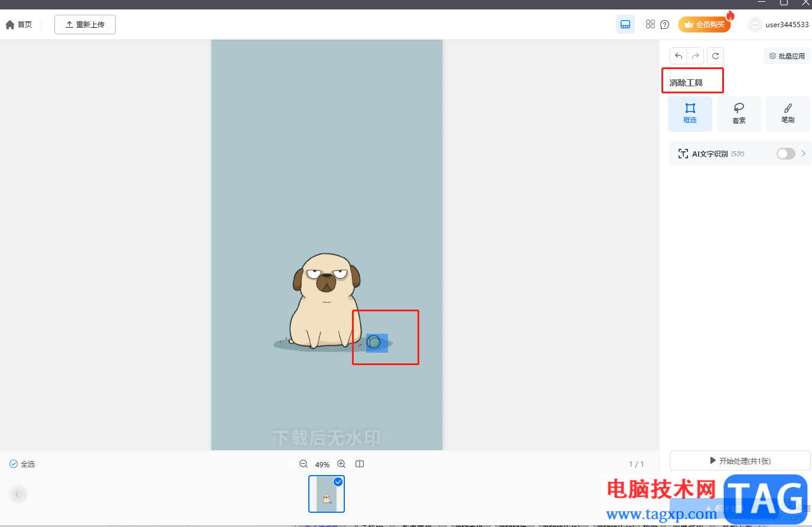Viewport: 812px width, 527px height.
Task: Switch to grid view mode
Action: pos(650,24)
